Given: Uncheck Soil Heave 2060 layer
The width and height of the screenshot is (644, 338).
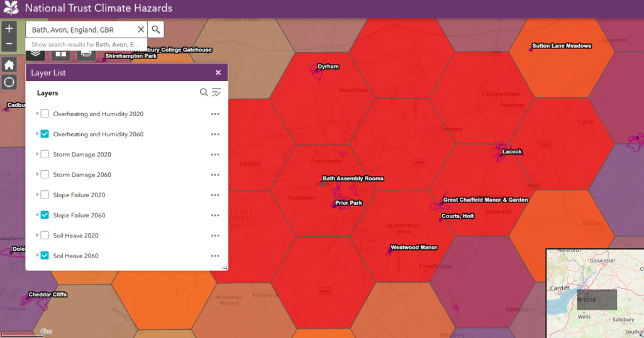Looking at the screenshot, I should pos(45,255).
